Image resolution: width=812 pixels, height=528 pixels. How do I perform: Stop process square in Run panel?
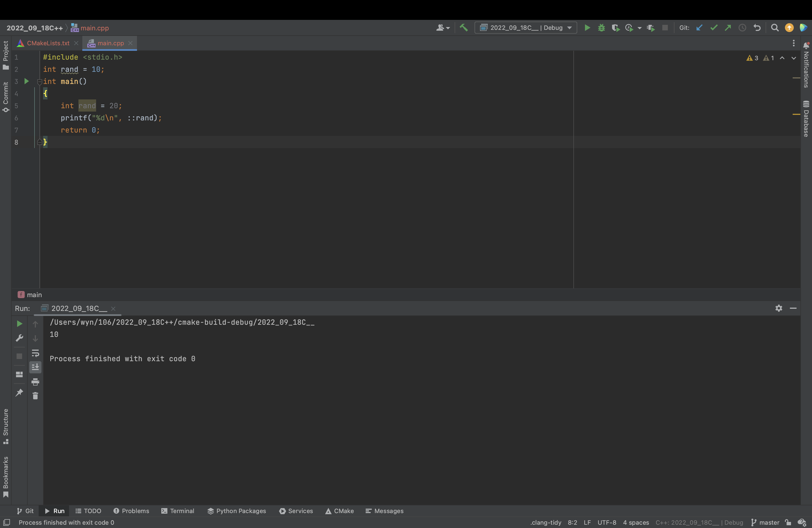[x=19, y=356]
